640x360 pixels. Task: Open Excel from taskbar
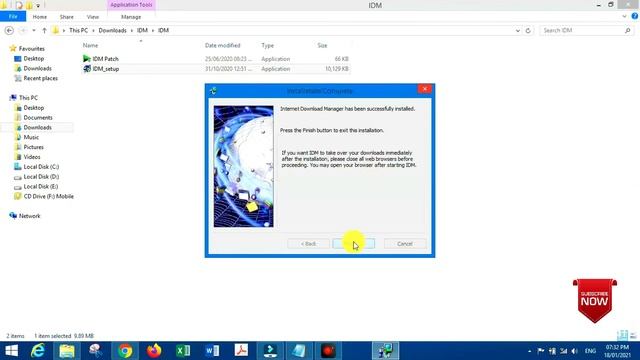(183, 351)
